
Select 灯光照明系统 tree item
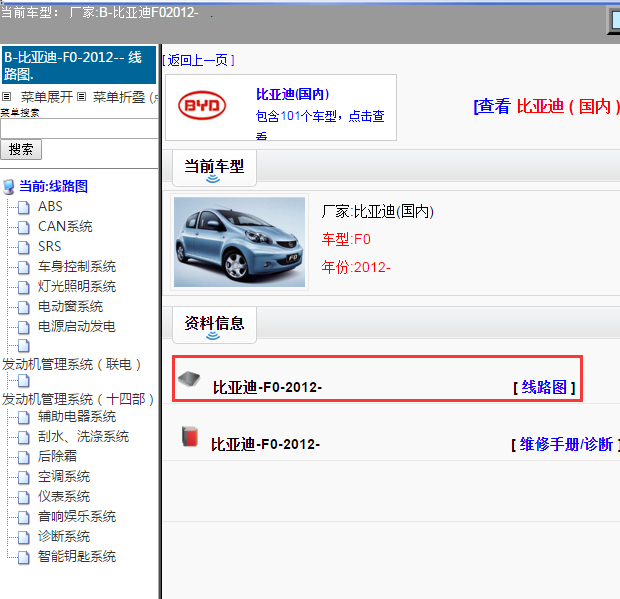pos(77,286)
